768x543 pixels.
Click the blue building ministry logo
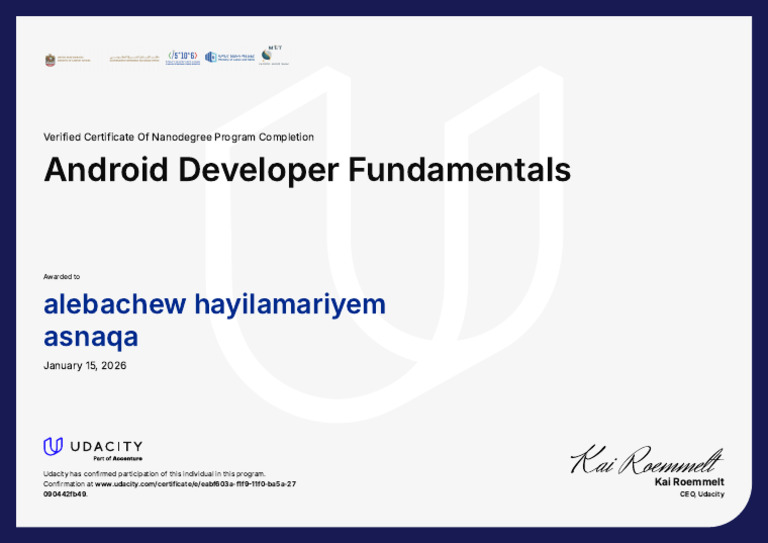tap(230, 57)
